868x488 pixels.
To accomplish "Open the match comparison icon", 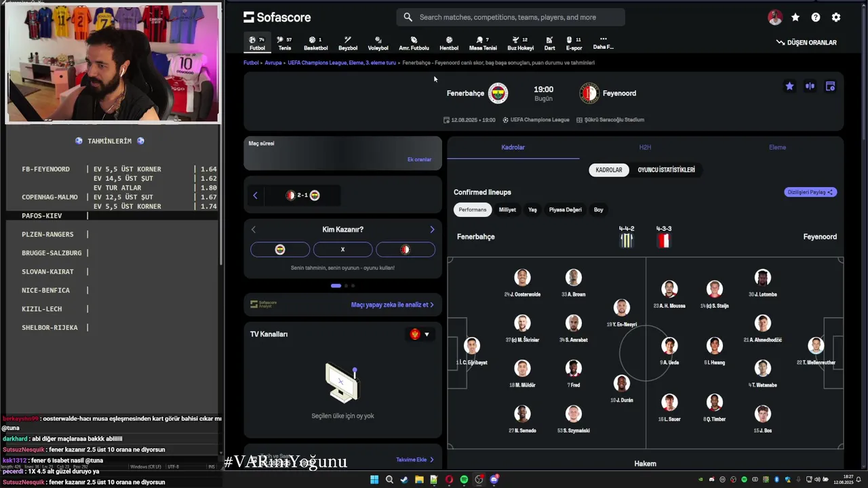I will 810,86.
